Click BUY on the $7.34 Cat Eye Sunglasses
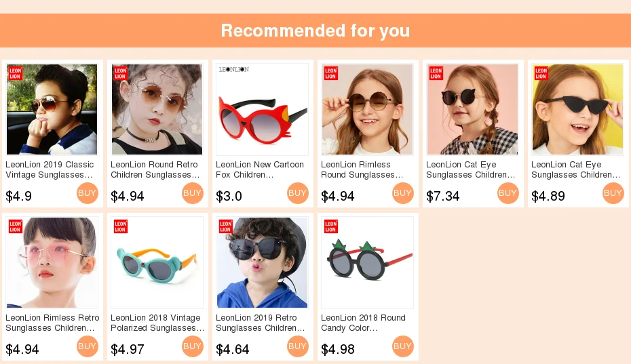This screenshot has height=364, width=631. 508,193
